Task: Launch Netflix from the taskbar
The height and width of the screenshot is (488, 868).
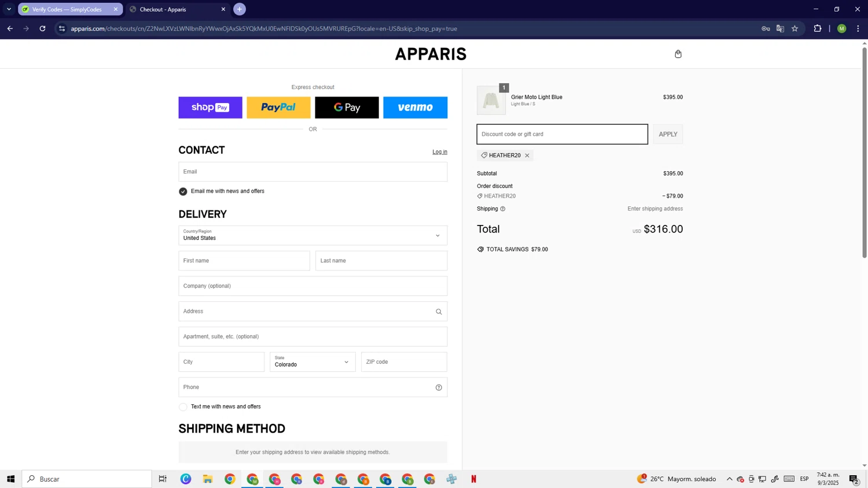Action: [x=473, y=479]
